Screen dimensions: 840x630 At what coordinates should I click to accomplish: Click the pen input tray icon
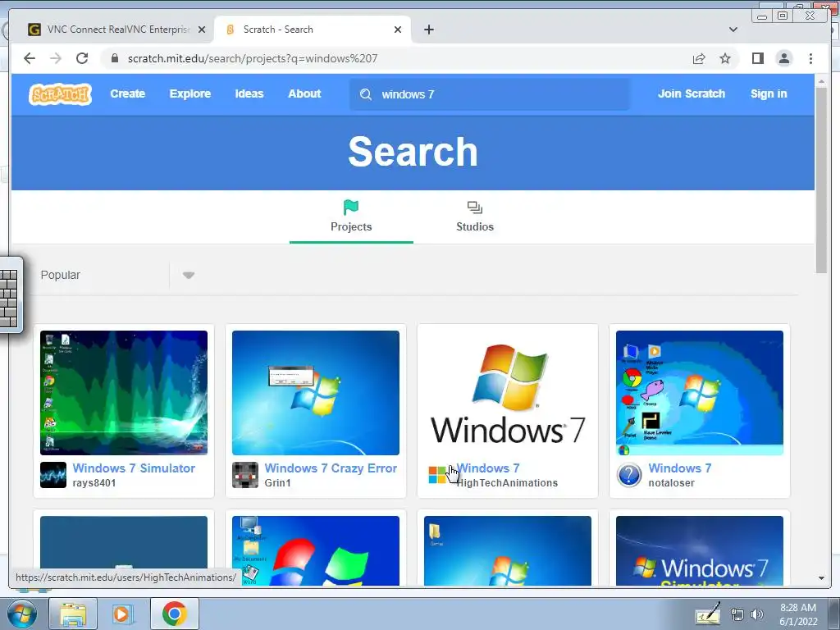708,614
